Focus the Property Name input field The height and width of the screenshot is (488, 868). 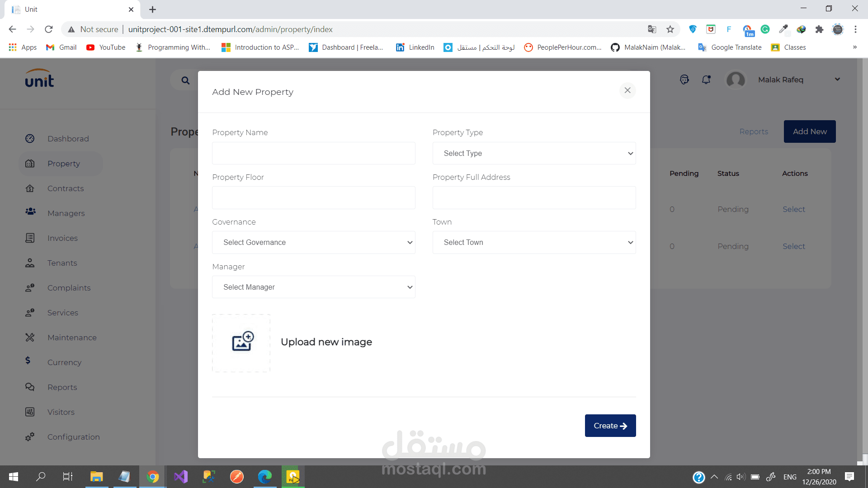tap(313, 154)
